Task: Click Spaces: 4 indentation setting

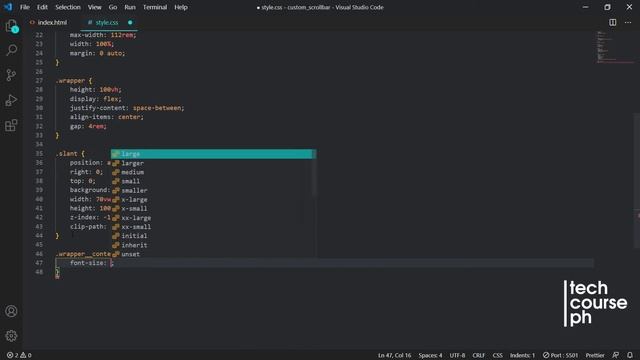Action: [430, 356]
